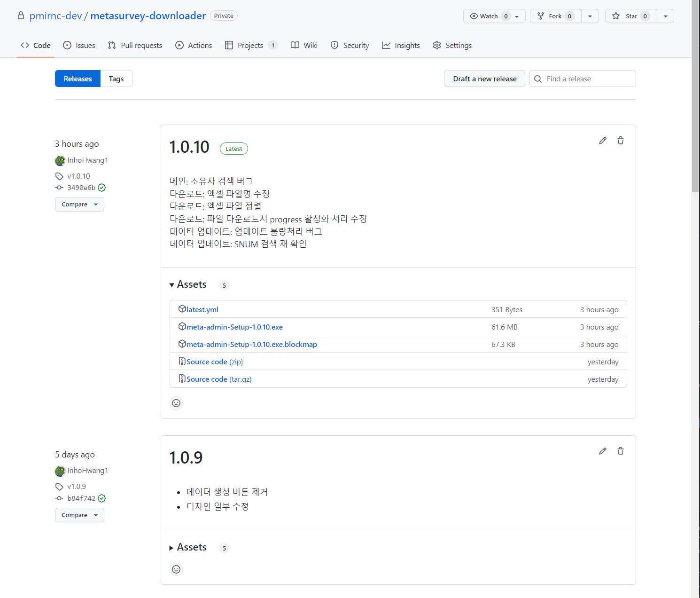Image resolution: width=700 pixels, height=598 pixels.
Task: Click the commit icon beside b84f742
Action: click(59, 498)
